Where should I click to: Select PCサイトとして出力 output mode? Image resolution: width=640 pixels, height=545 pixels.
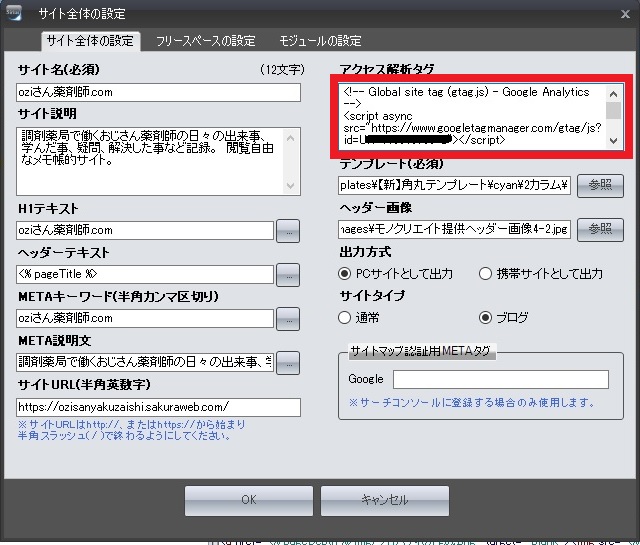[x=346, y=273]
